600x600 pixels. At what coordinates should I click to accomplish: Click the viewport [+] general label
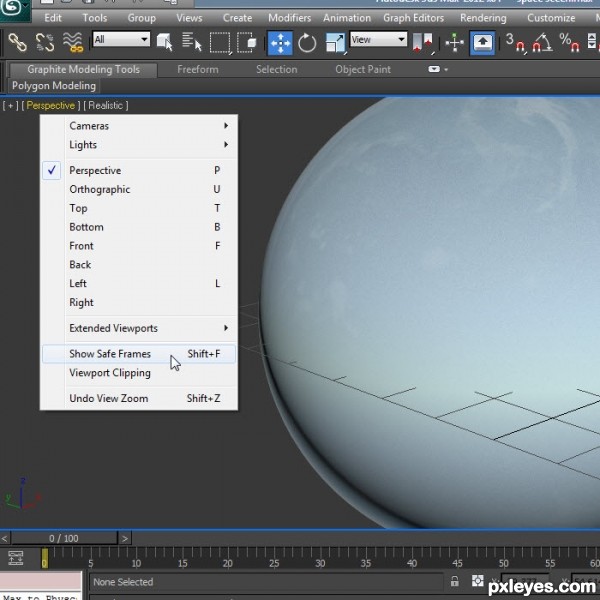coord(10,106)
